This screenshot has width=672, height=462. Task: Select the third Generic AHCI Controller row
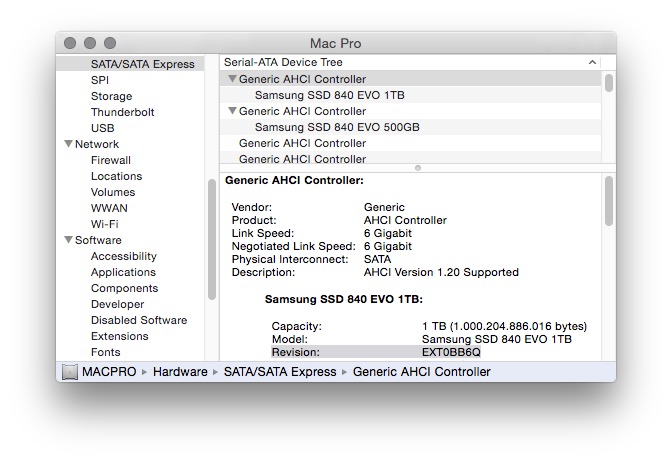pyautogui.click(x=411, y=143)
